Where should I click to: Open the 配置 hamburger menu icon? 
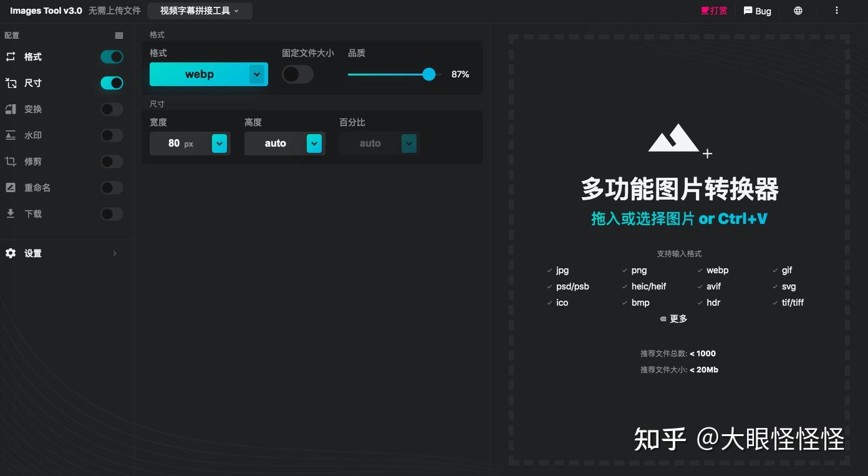coord(119,36)
